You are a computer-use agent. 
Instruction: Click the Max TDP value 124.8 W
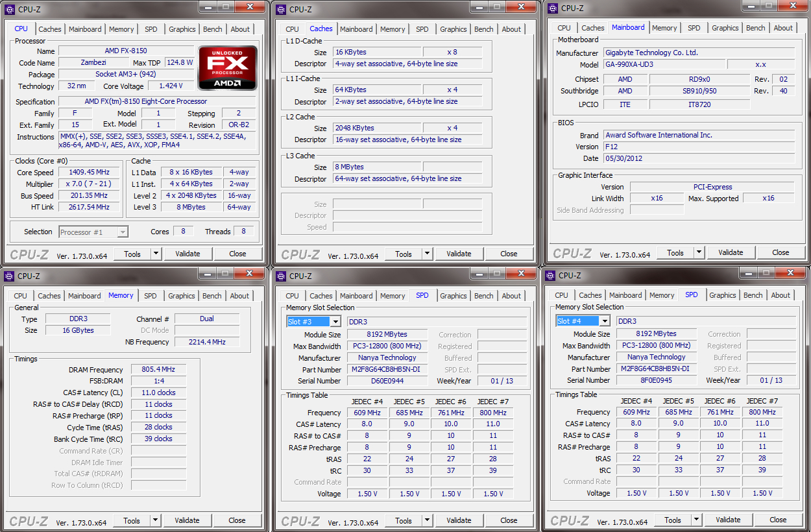[180, 62]
